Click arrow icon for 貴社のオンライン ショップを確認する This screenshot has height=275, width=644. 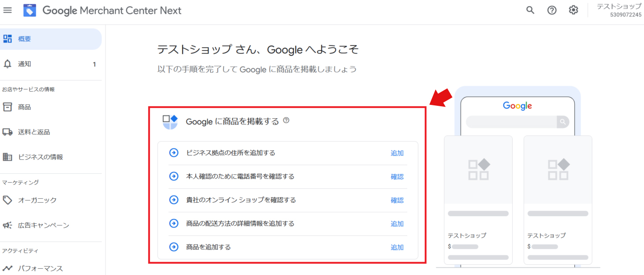(174, 200)
